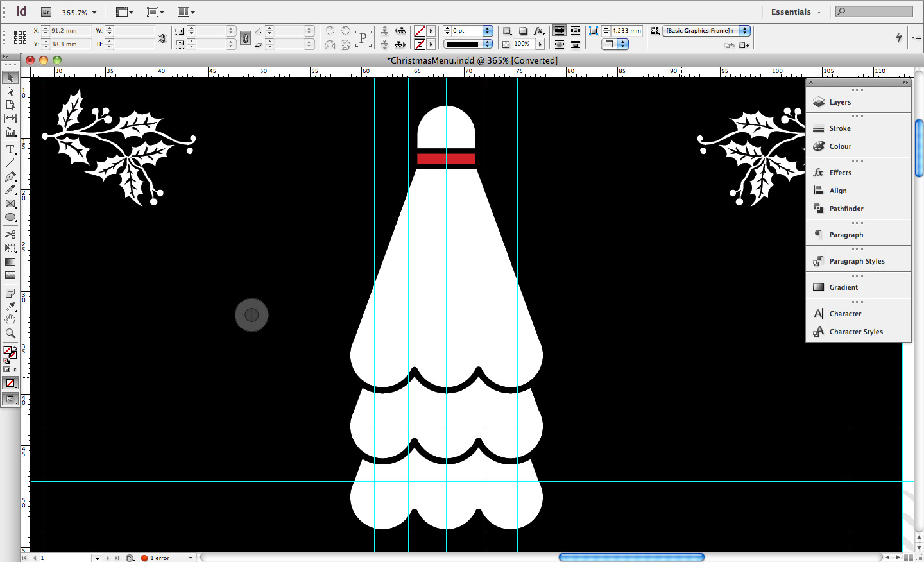The image size is (924, 562).
Task: Click the stroke colour swatch in Control panel
Action: coord(420,44)
